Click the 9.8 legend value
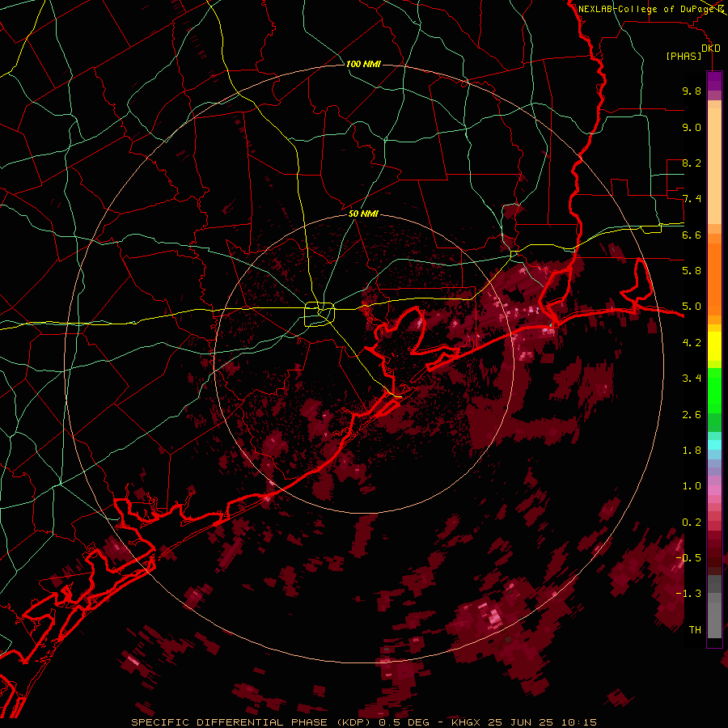 coord(692,91)
